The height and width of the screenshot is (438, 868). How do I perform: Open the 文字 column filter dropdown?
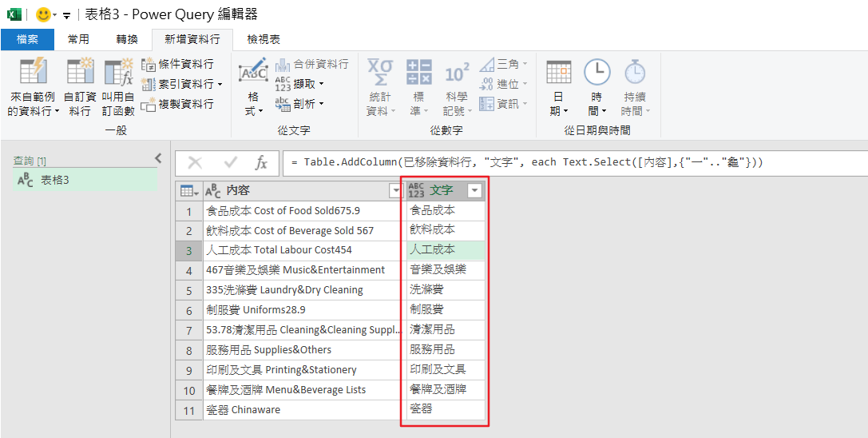475,191
